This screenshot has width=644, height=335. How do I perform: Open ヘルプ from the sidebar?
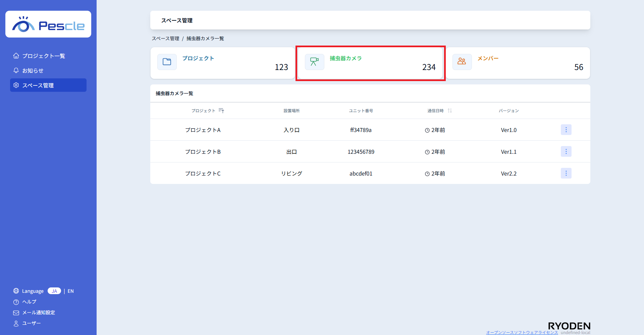[x=29, y=302]
